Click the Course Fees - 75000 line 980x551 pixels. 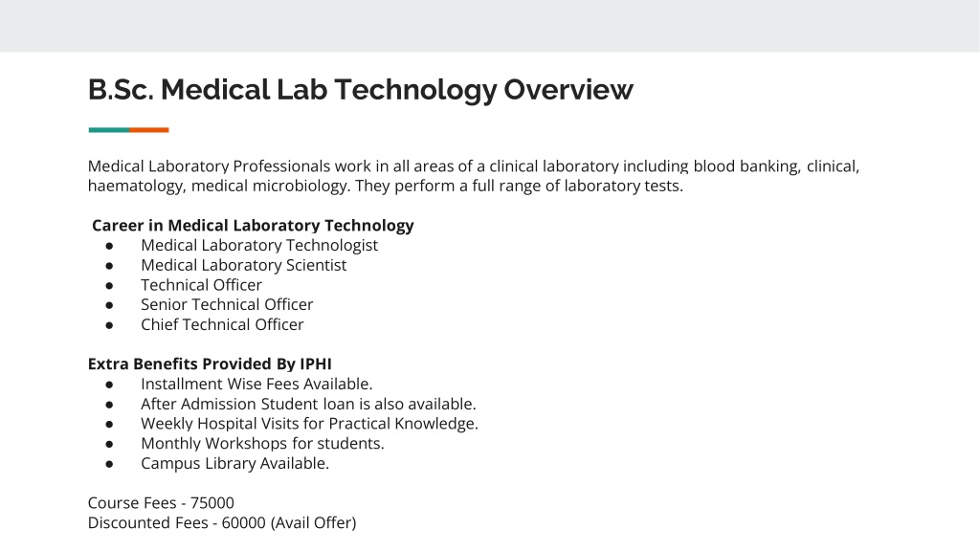pyautogui.click(x=161, y=503)
